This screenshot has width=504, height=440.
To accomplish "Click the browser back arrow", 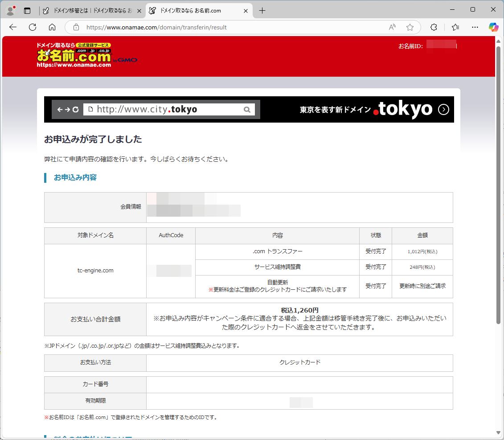I will pyautogui.click(x=13, y=27).
